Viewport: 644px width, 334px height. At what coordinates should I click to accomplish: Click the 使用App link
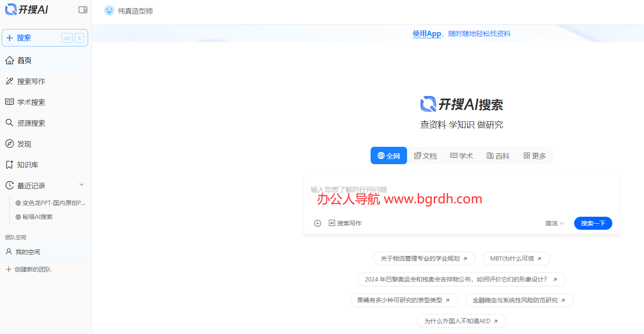coord(427,33)
